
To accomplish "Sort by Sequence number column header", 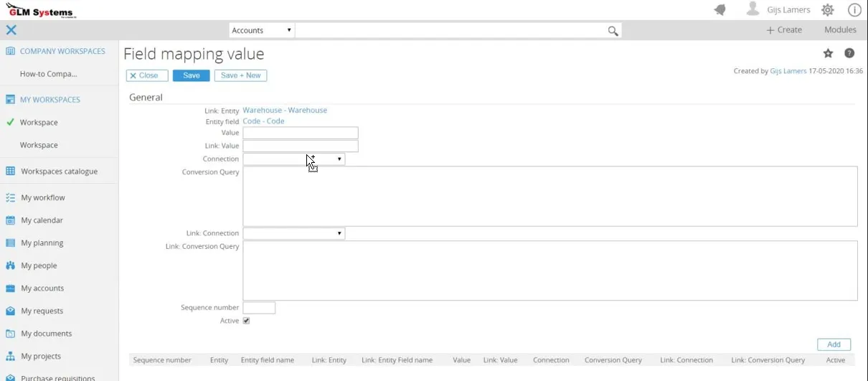I will tap(162, 360).
